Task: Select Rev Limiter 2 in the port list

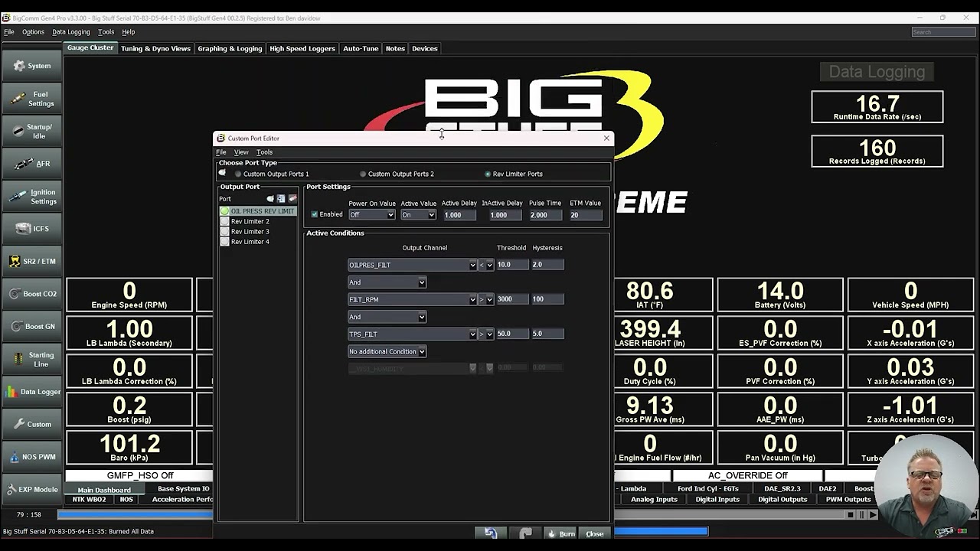Action: point(250,221)
